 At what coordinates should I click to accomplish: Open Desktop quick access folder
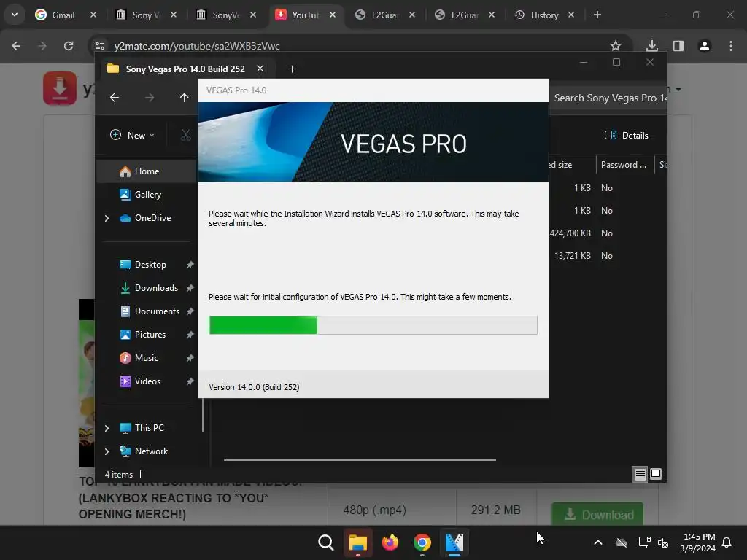(150, 264)
